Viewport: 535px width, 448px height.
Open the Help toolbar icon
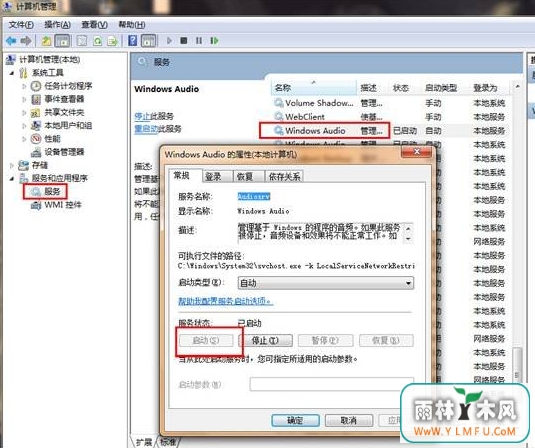coord(132,41)
